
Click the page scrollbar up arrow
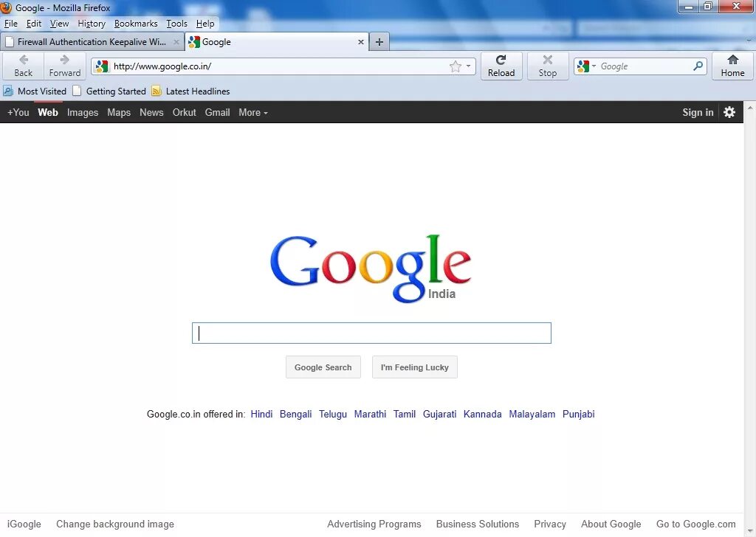750,108
